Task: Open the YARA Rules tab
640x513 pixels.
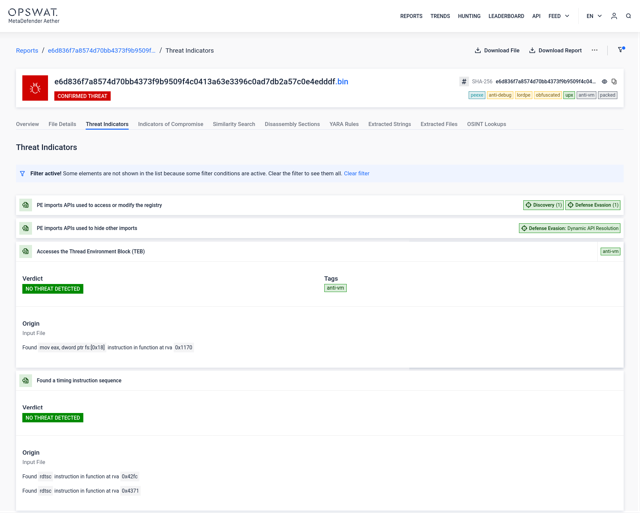Action: coord(344,124)
